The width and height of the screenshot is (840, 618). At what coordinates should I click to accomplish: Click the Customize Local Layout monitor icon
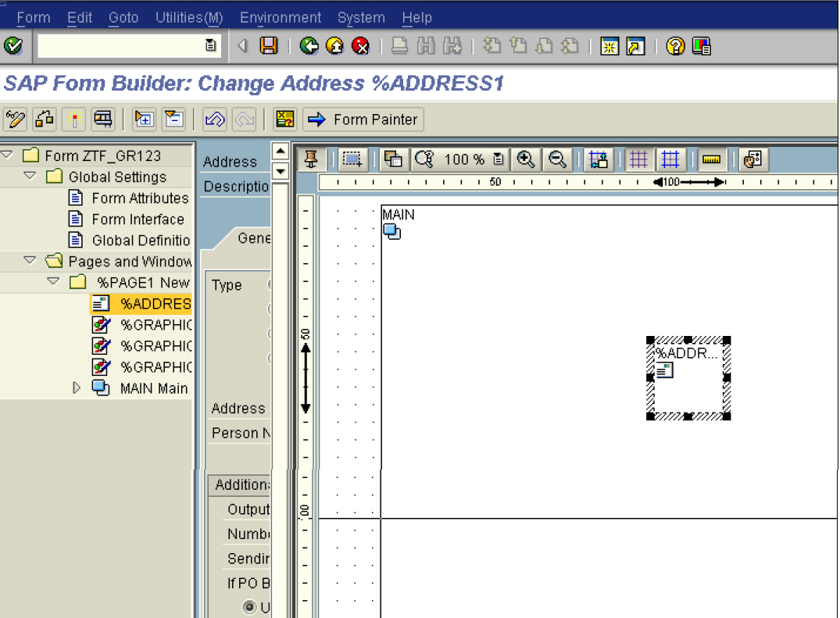pyautogui.click(x=701, y=46)
